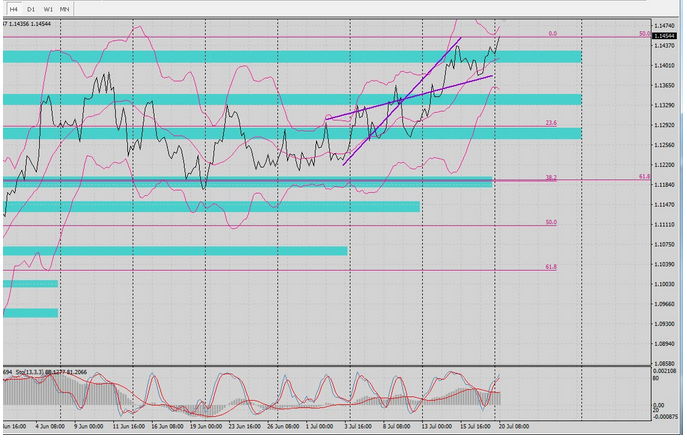Open the MN monthly timeframe

point(65,8)
